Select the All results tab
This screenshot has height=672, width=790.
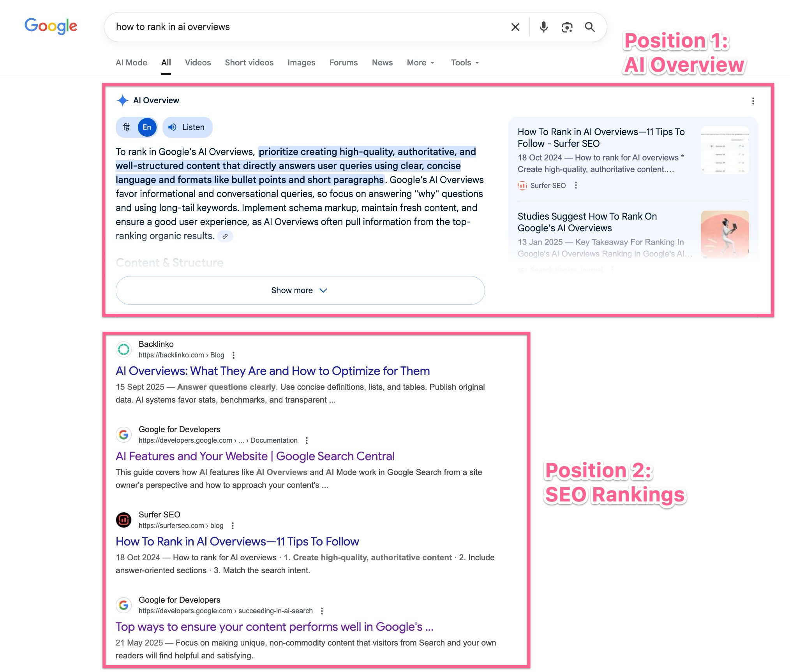point(166,63)
